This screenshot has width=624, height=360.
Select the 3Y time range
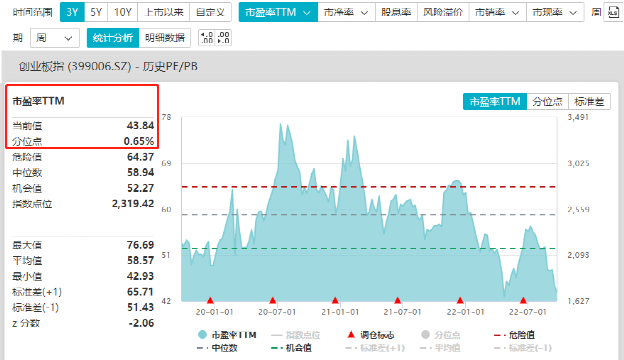click(x=72, y=12)
